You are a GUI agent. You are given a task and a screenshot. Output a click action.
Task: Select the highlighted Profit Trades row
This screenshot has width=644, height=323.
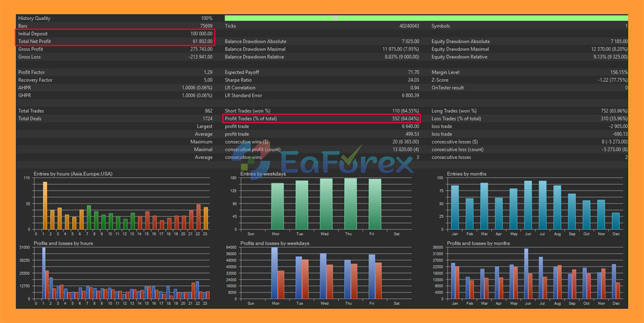321,119
